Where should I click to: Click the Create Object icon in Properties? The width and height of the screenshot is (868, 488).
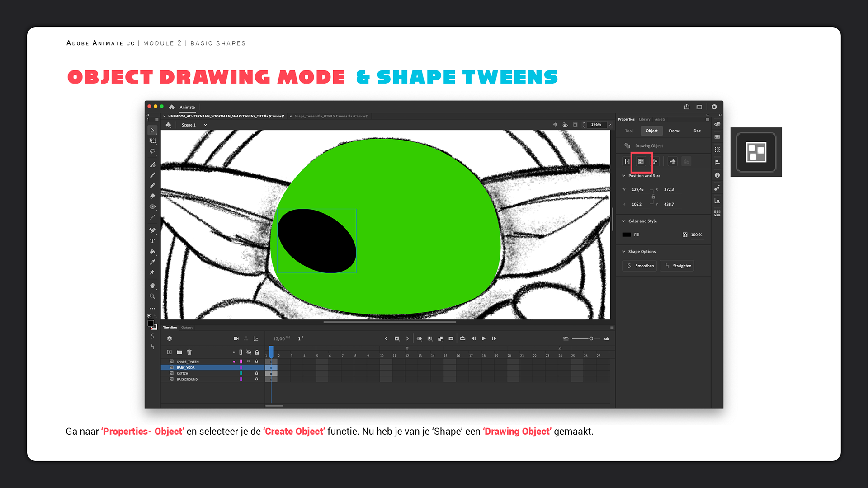[641, 161]
